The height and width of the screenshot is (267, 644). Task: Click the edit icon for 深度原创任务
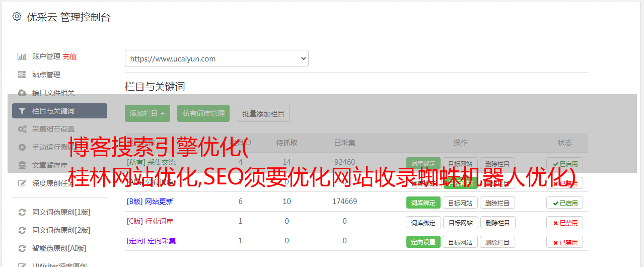(22, 183)
